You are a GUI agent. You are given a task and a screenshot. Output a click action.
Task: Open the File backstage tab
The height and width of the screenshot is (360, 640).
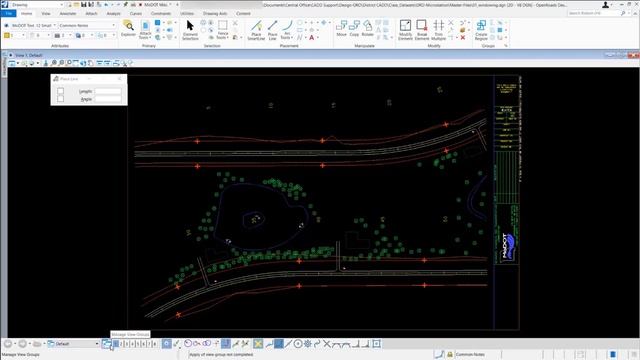point(9,13)
